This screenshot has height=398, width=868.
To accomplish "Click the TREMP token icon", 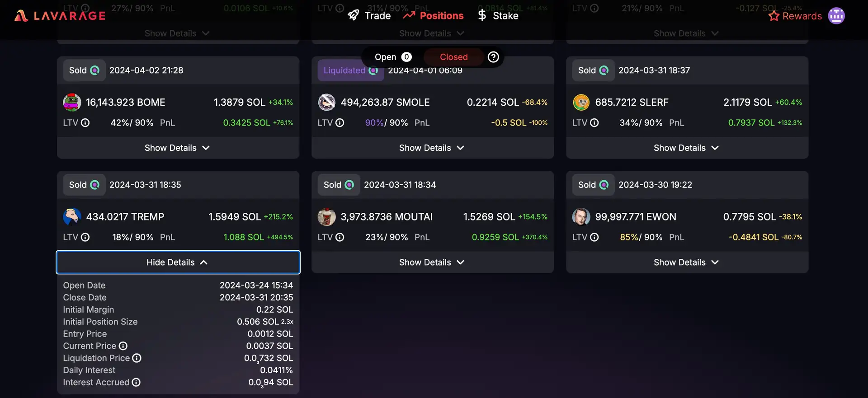I will click(x=72, y=217).
